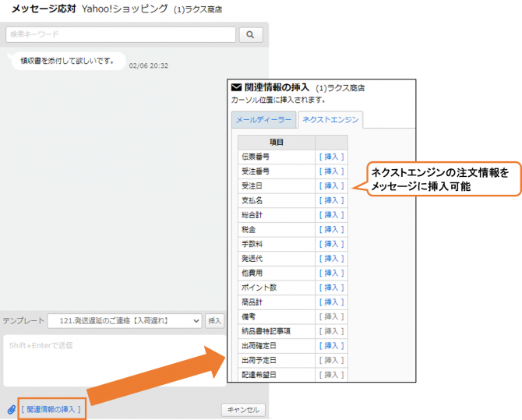The image size is (522, 420).
Task: Insert 受注番号 via its 挿入 link
Action: point(331,171)
